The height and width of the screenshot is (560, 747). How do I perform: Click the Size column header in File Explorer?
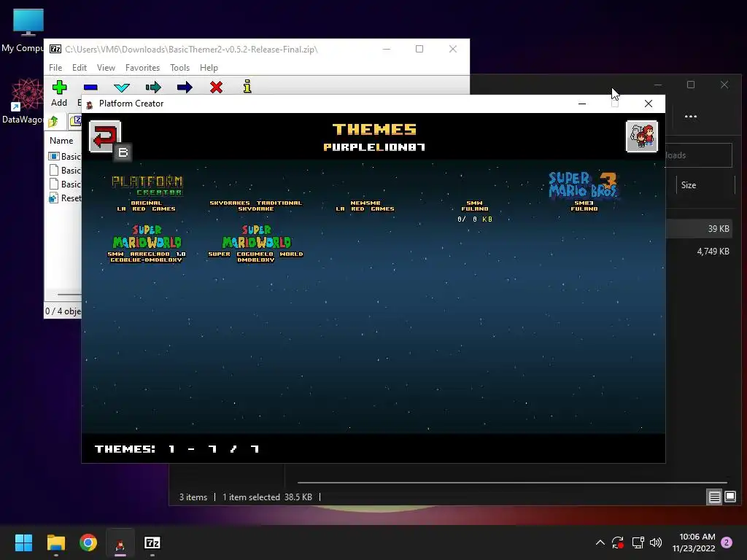coord(689,185)
